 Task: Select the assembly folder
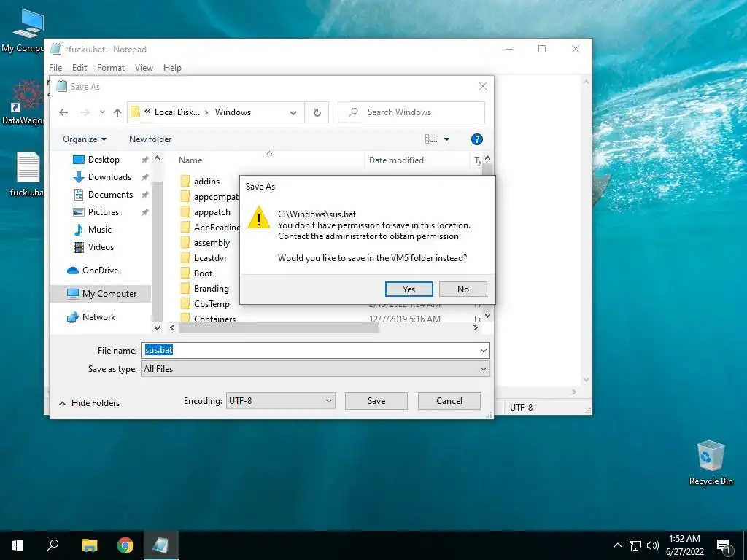pyautogui.click(x=212, y=242)
